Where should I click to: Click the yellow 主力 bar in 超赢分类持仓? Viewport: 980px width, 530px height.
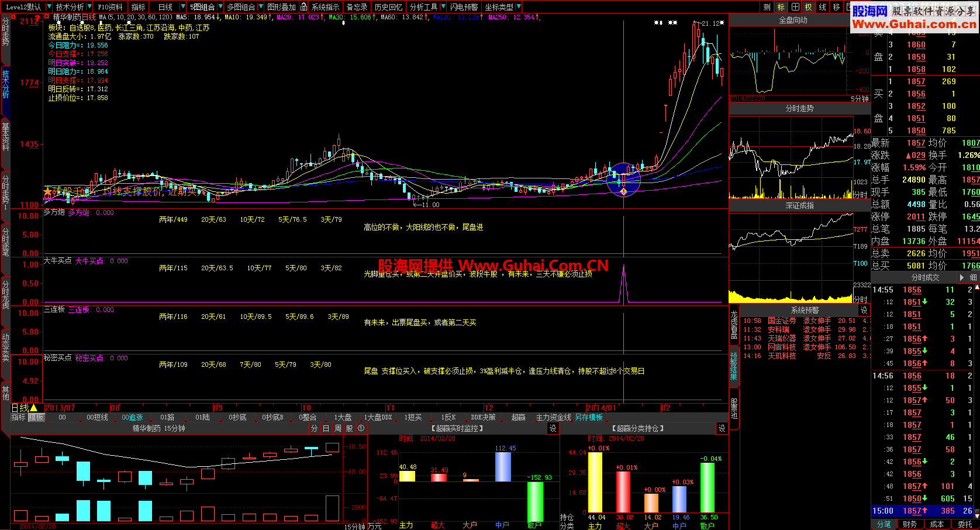click(595, 482)
